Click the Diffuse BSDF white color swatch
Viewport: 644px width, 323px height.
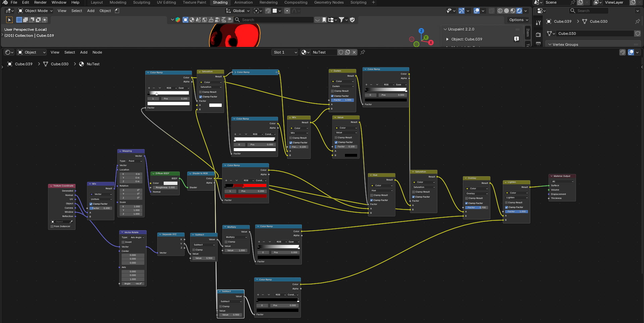pyautogui.click(x=170, y=183)
